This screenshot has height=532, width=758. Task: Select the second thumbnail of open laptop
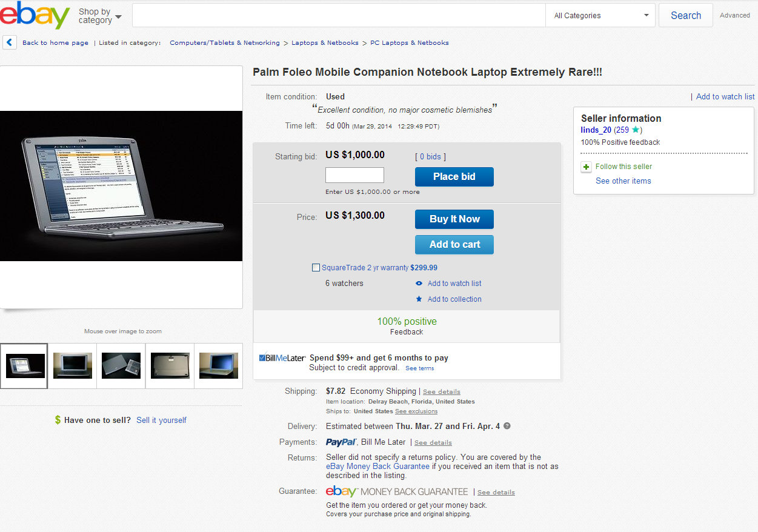click(73, 366)
